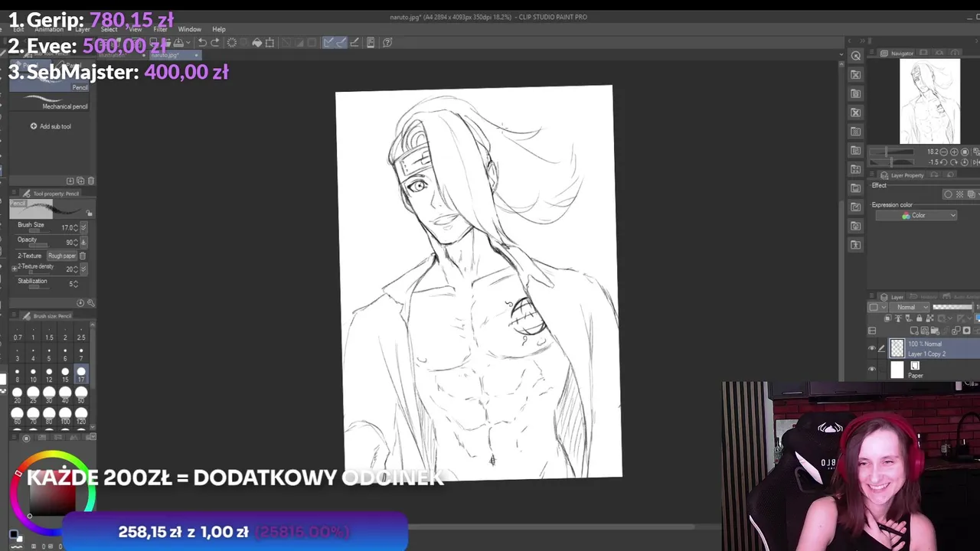This screenshot has height=551, width=980.
Task: Click the reset-to-initial-settings icon beside the wrench
Action: (80, 303)
